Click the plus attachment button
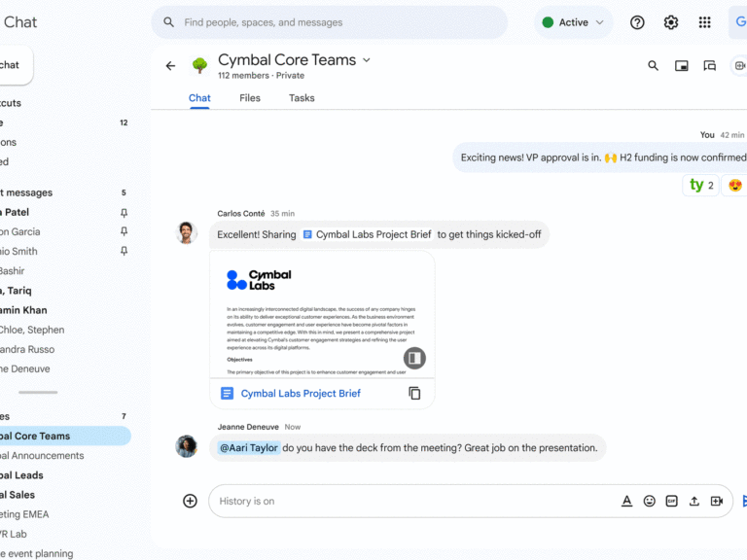 coord(190,501)
